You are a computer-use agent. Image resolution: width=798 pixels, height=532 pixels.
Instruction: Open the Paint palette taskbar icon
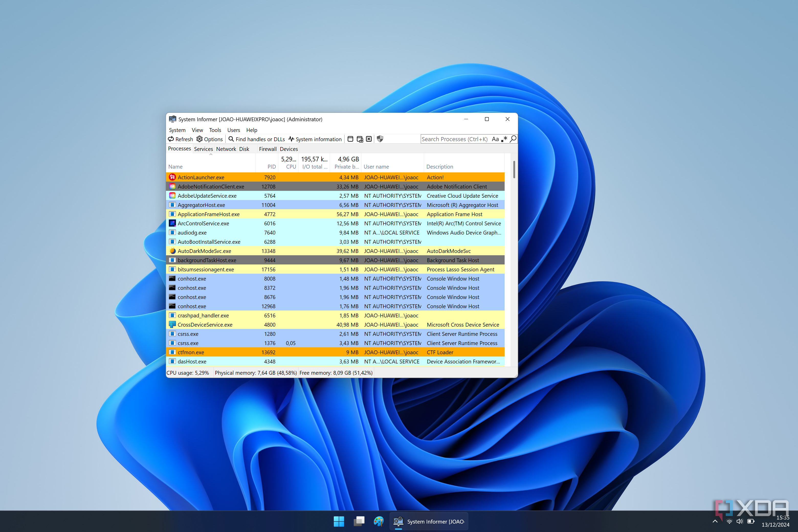click(378, 522)
